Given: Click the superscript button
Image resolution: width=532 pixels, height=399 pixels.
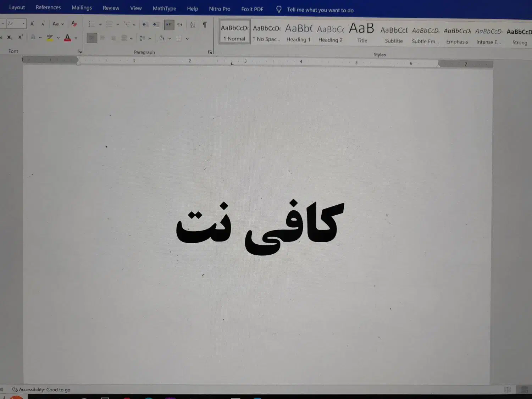Looking at the screenshot, I should [21, 37].
